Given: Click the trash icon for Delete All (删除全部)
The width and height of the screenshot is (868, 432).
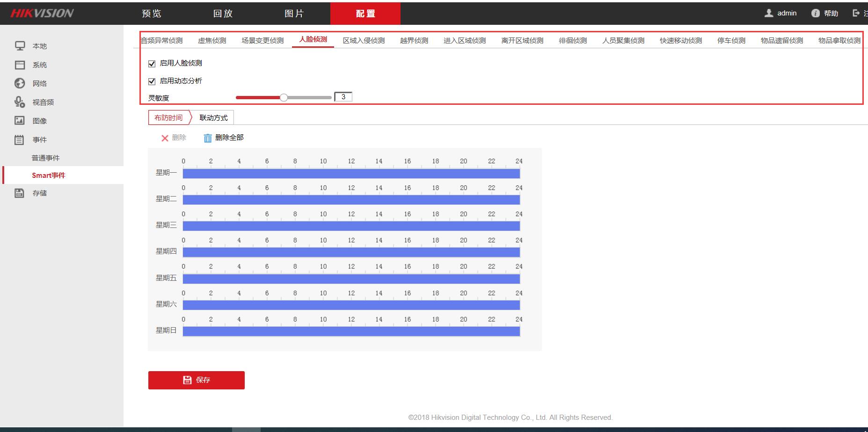Looking at the screenshot, I should click(208, 138).
